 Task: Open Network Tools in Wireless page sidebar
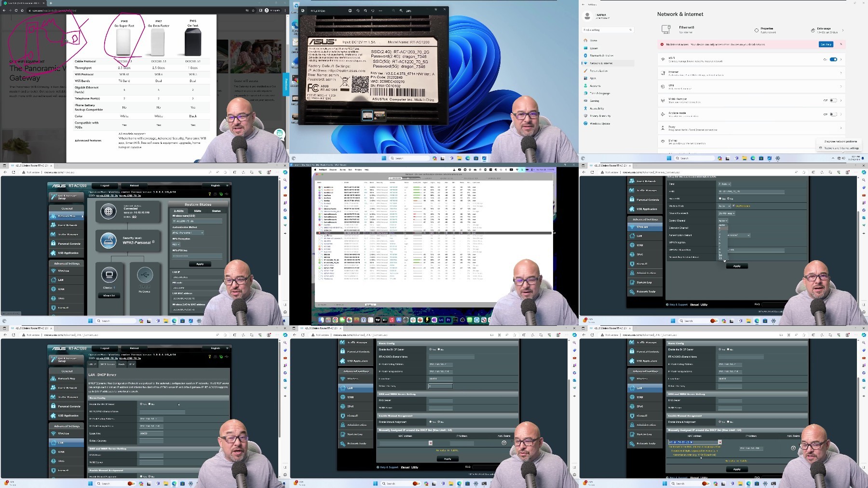(646, 292)
